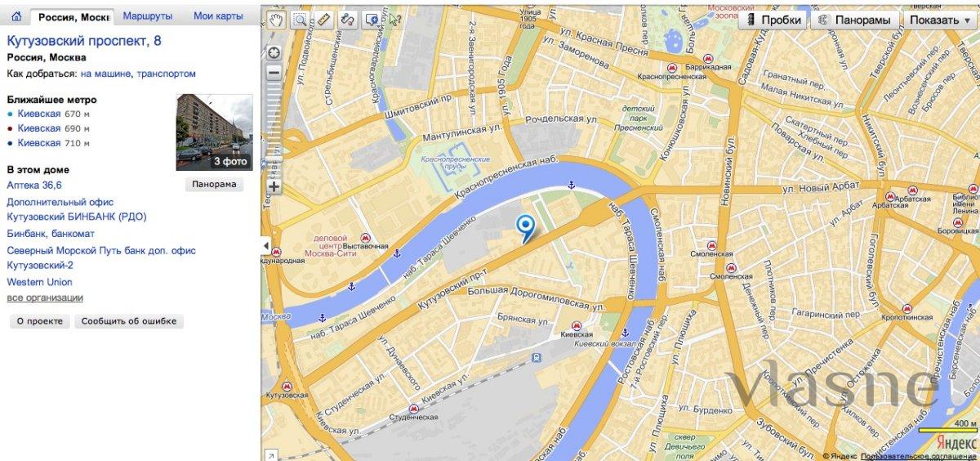Image resolution: width=980 pixels, height=461 pixels.
Task: Zoom in with the plus button
Action: [x=274, y=186]
